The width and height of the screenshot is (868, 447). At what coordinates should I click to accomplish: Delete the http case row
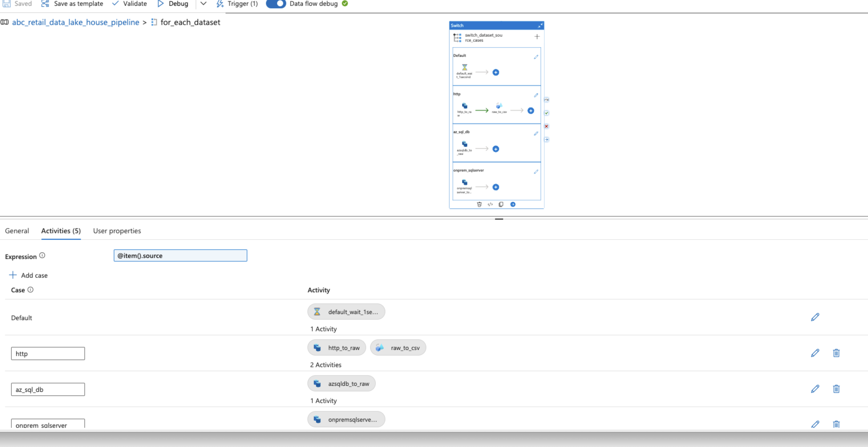[836, 353]
